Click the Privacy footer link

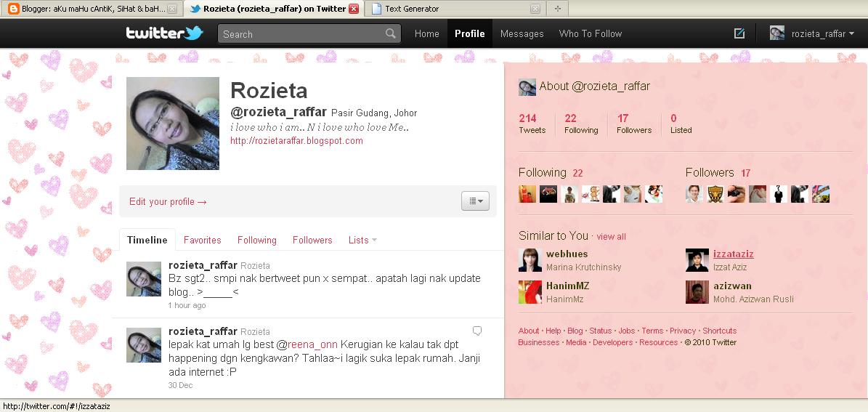tap(683, 331)
